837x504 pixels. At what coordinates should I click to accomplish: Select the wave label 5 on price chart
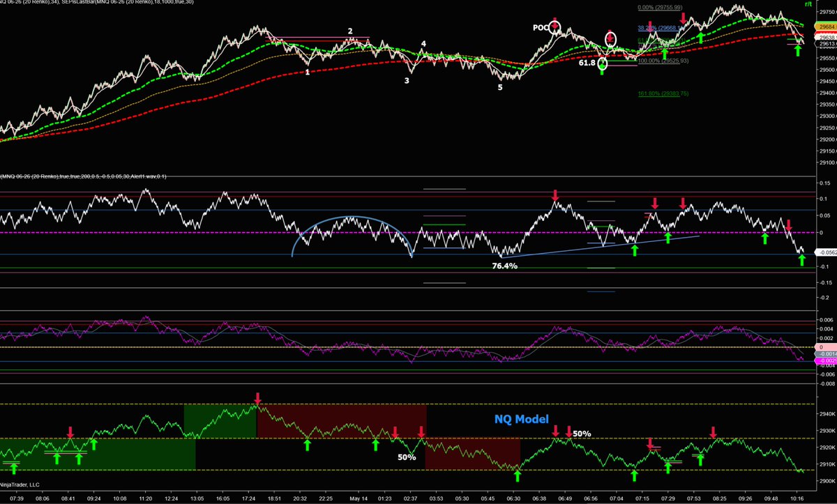500,87
